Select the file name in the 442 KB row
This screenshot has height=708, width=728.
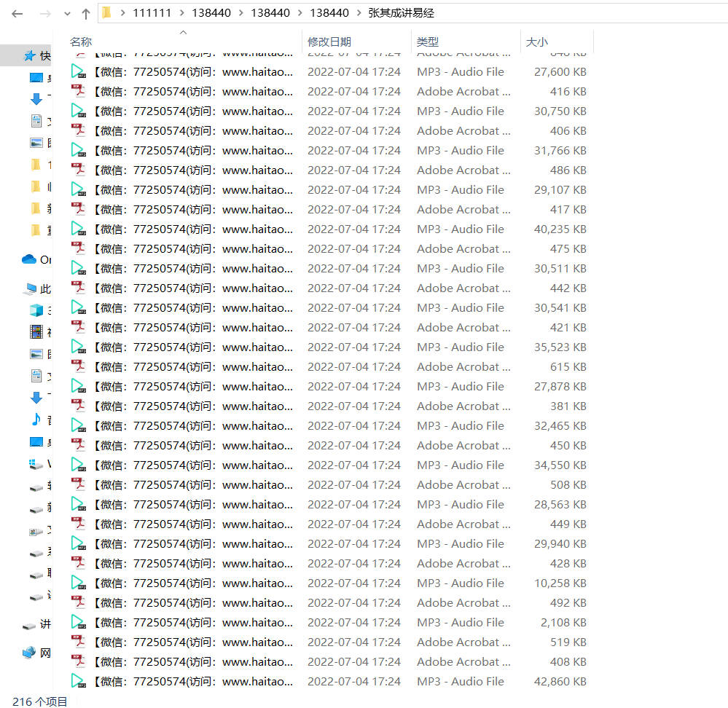[193, 288]
